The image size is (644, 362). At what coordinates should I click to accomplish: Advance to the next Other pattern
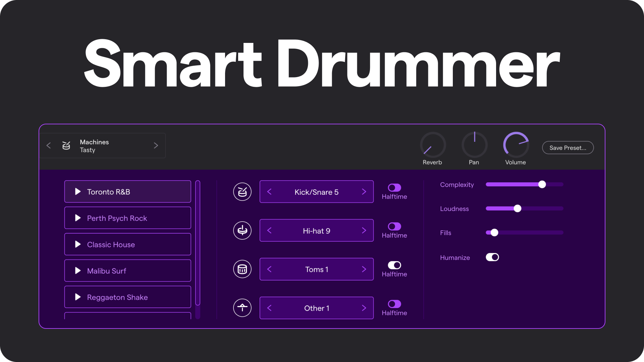pos(364,308)
